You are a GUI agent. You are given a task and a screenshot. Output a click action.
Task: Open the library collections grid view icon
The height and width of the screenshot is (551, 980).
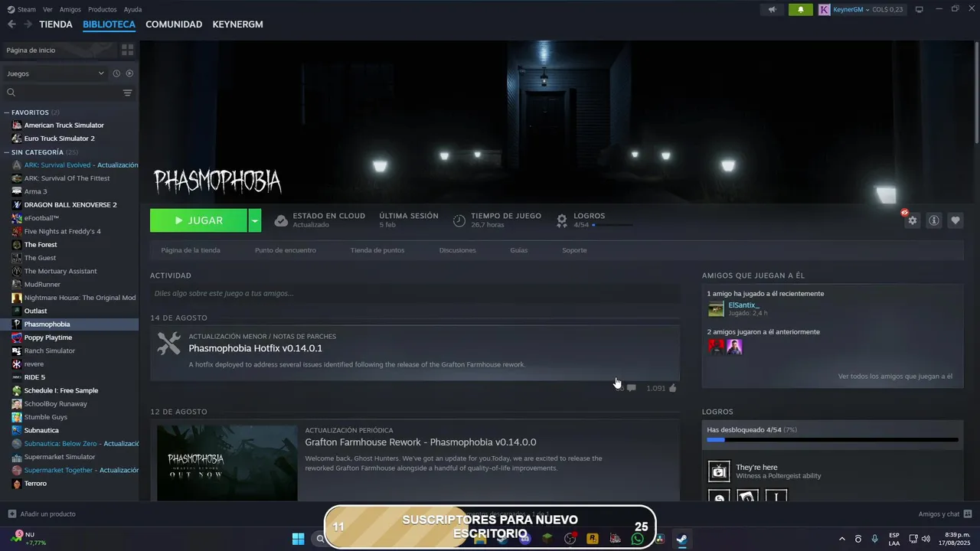pos(127,50)
